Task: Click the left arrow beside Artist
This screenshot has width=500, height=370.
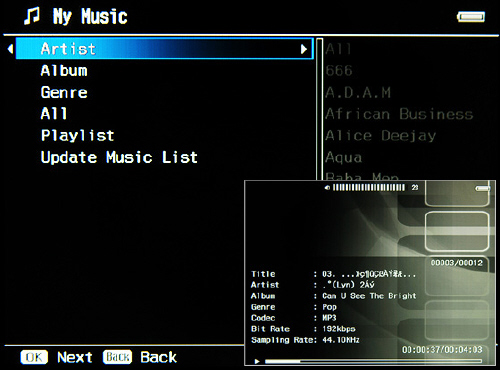Action: click(x=10, y=49)
